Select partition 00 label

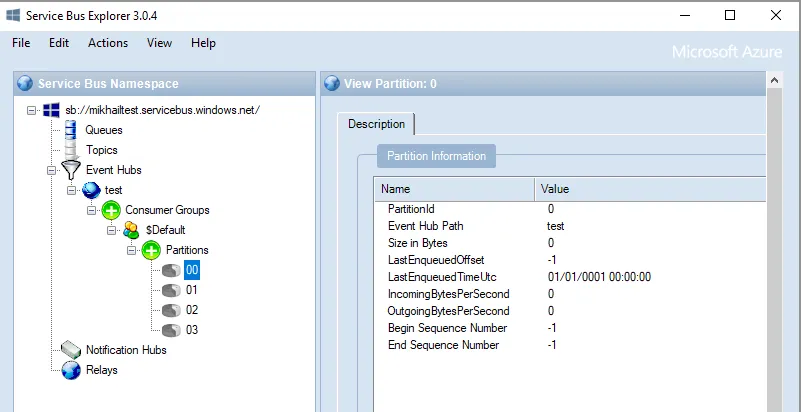[x=192, y=270]
